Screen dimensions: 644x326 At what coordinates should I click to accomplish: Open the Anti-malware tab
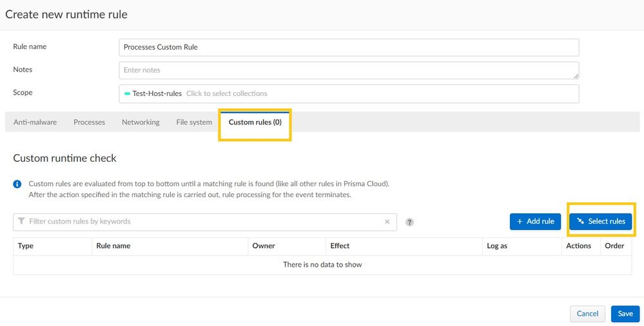click(35, 122)
